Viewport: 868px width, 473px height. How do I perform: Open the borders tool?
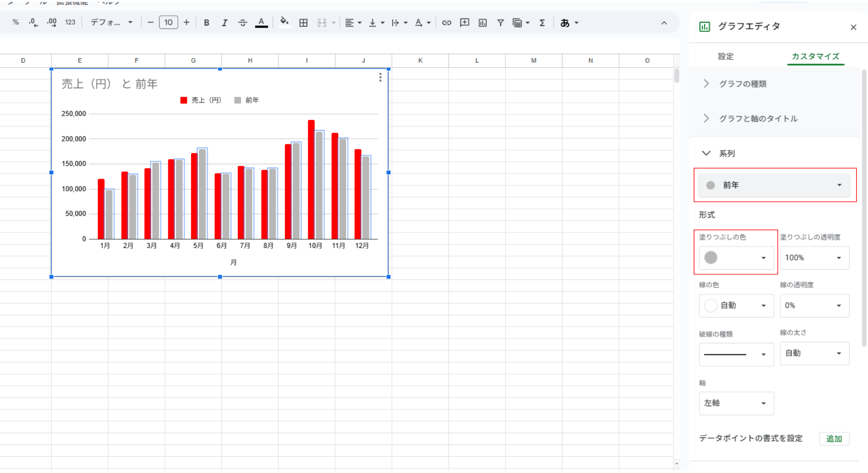[303, 23]
